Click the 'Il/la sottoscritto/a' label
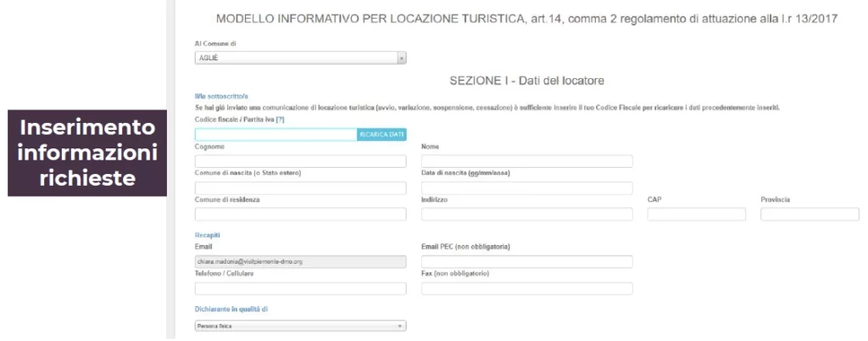The height and width of the screenshot is (341, 868). click(221, 97)
